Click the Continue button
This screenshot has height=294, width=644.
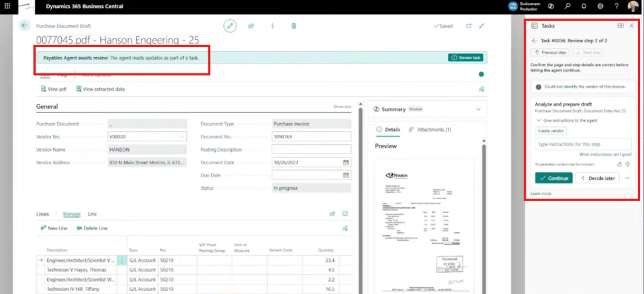point(554,178)
